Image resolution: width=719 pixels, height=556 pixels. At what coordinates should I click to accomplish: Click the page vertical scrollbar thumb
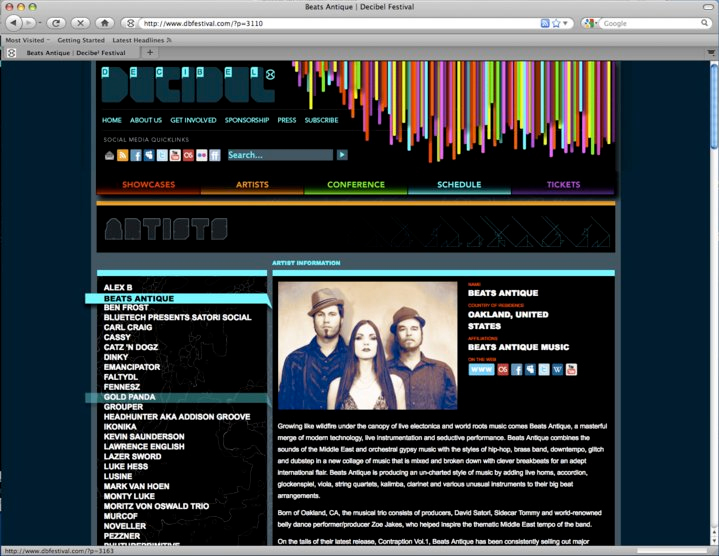coord(714,107)
